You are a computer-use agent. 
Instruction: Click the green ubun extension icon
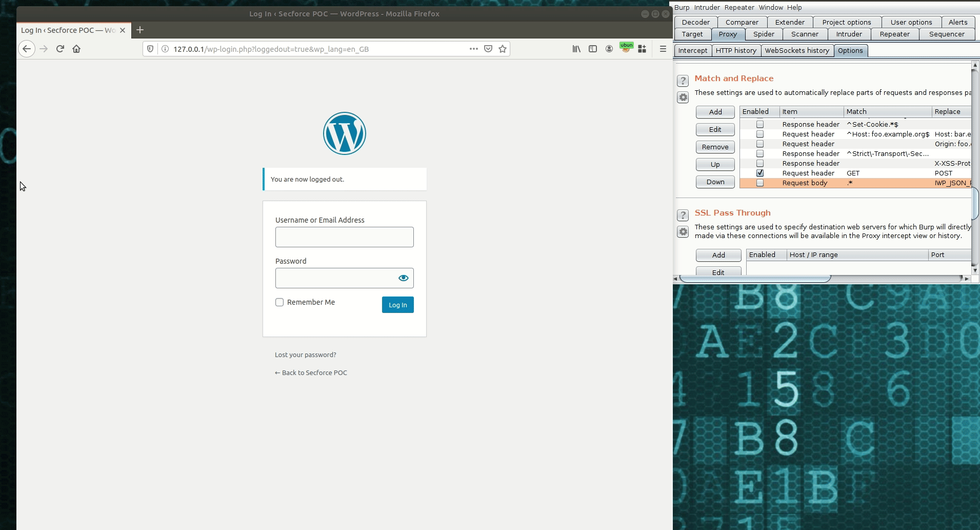point(626,48)
